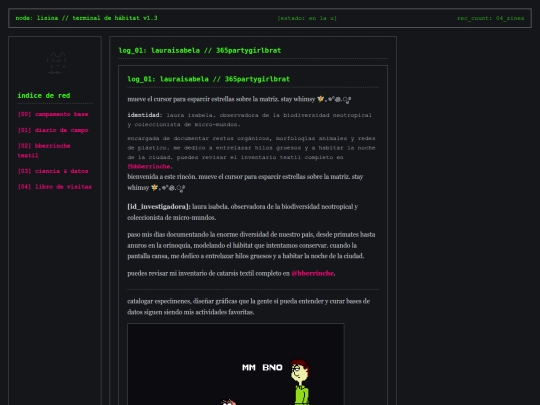Image resolution: width=540 pixels, height=405 pixels.
Task: Open [02] bberrinche textil page
Action: tap(44, 150)
